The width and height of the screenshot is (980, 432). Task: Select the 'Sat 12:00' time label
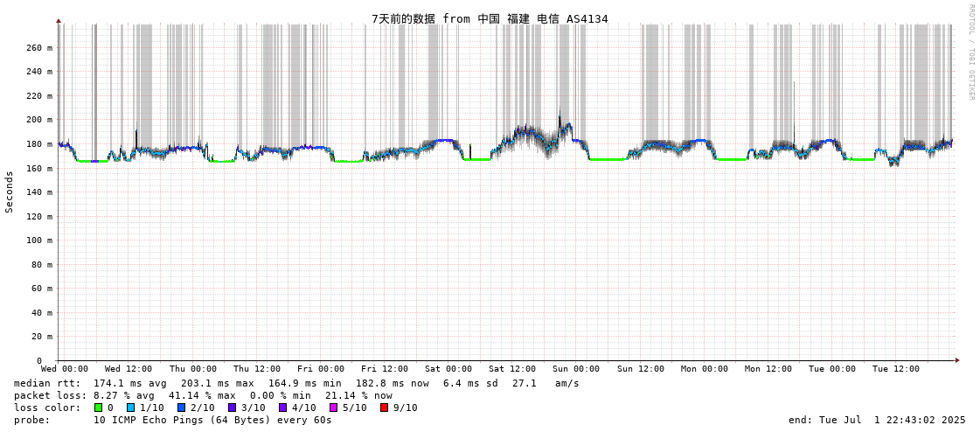click(512, 370)
